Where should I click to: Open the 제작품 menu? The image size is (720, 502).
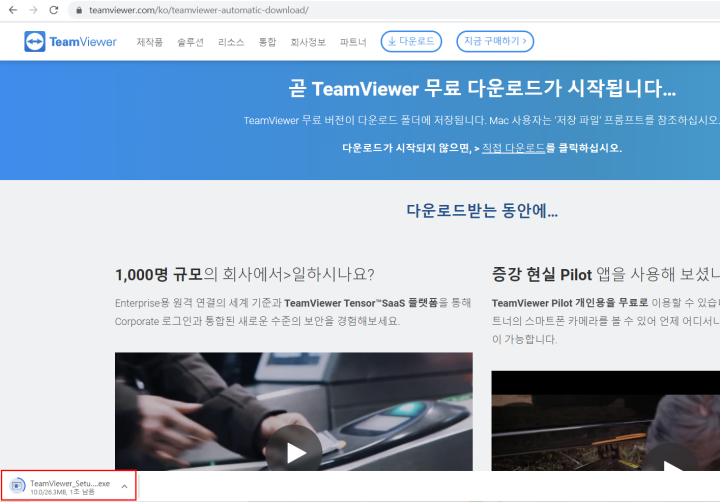[150, 42]
